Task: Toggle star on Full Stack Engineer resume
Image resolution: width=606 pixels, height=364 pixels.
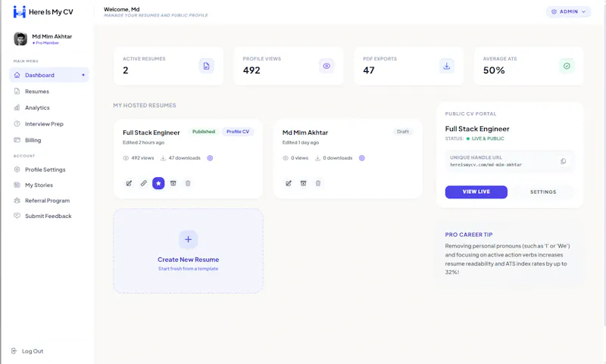Action: click(x=158, y=183)
